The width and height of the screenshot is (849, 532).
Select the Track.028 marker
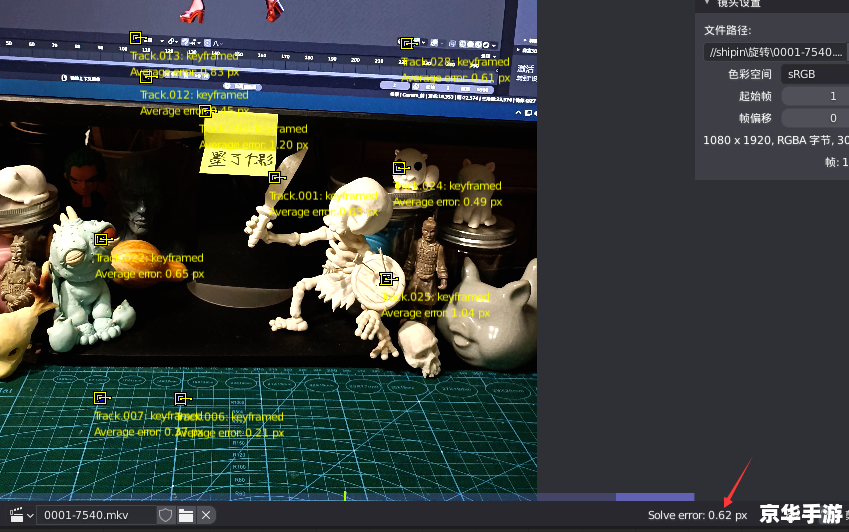(407, 43)
